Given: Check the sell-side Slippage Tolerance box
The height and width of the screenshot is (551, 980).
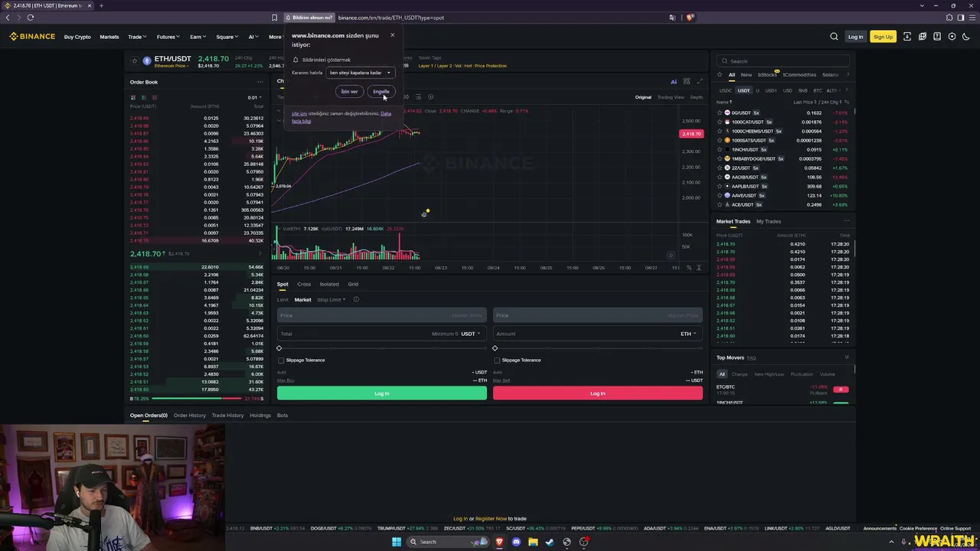Looking at the screenshot, I should click(497, 360).
